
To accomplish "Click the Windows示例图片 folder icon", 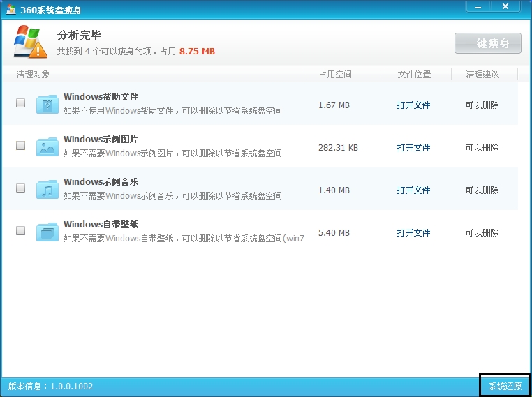I will click(x=47, y=147).
